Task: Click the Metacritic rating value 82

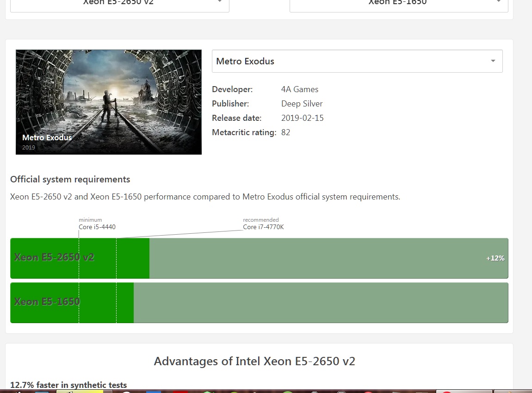Action: 286,132
